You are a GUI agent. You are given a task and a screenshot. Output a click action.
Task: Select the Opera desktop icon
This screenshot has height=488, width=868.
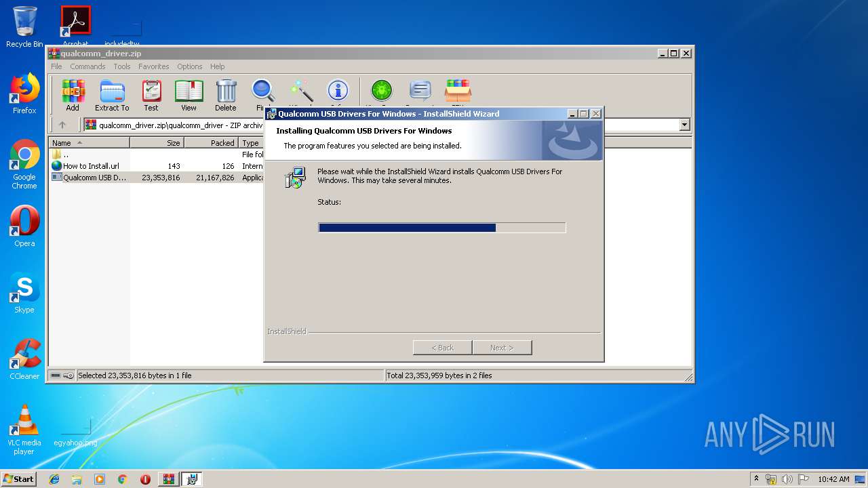(x=24, y=226)
